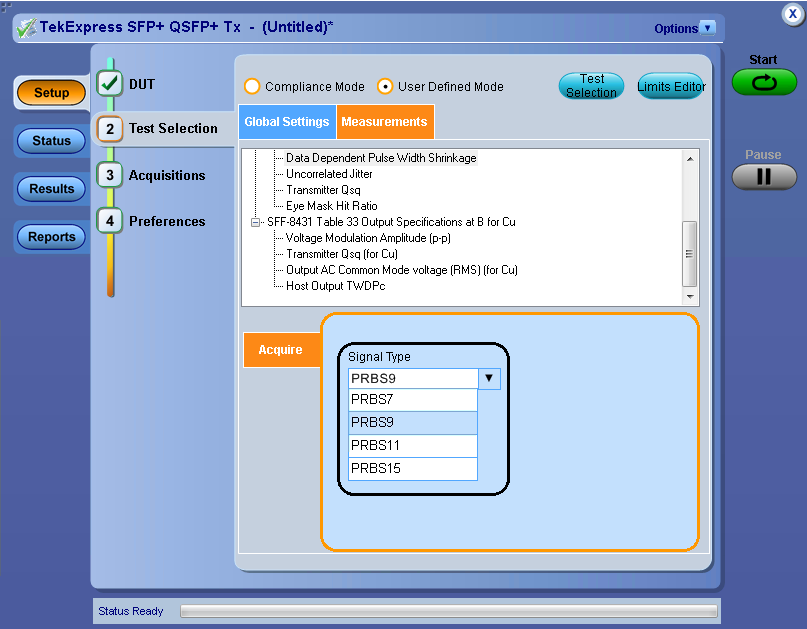Click the green checkmark on the DUT step
Screen dimensions: 807x629
(x=109, y=84)
